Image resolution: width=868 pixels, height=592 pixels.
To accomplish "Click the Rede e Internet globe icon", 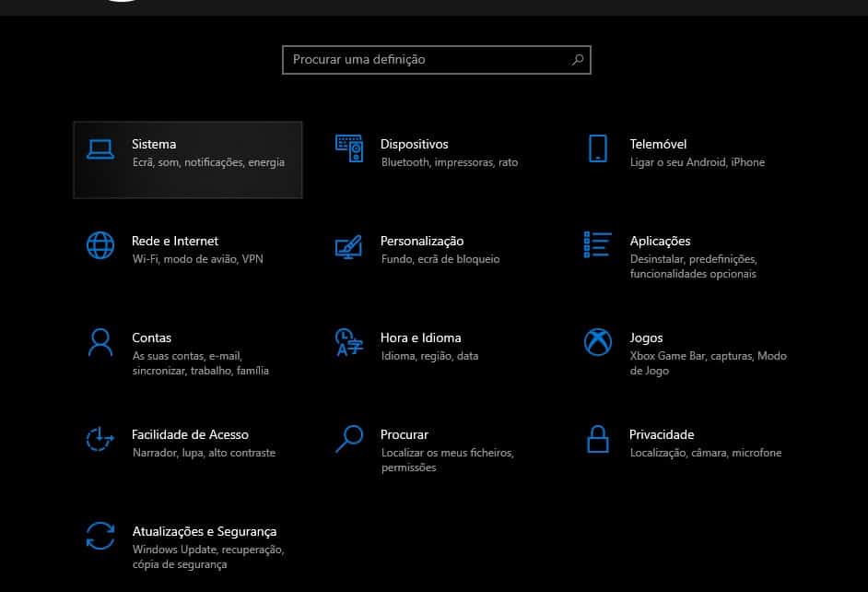I will click(100, 245).
